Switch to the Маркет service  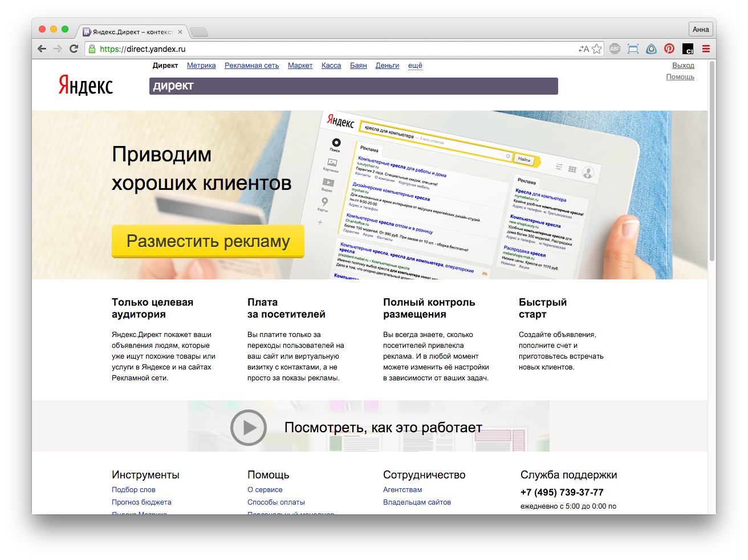click(300, 66)
